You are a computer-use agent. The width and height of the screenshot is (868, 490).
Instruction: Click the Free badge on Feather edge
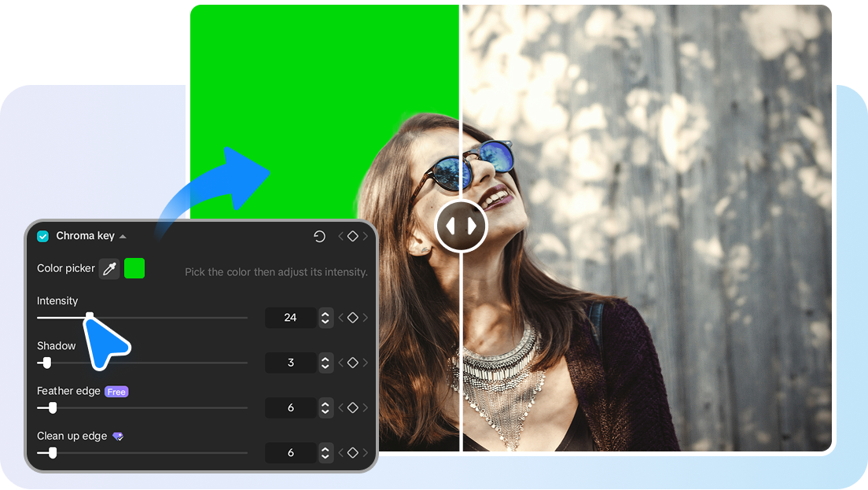click(117, 391)
